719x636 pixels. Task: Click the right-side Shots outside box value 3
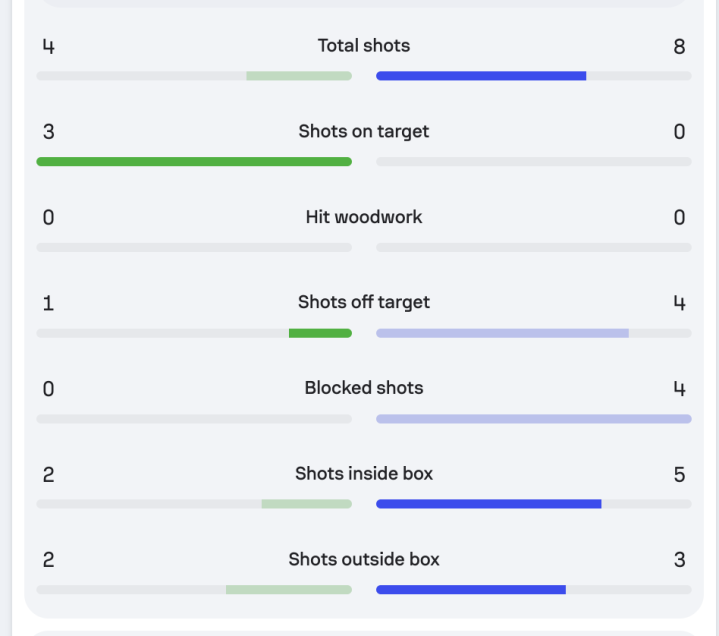pos(679,560)
